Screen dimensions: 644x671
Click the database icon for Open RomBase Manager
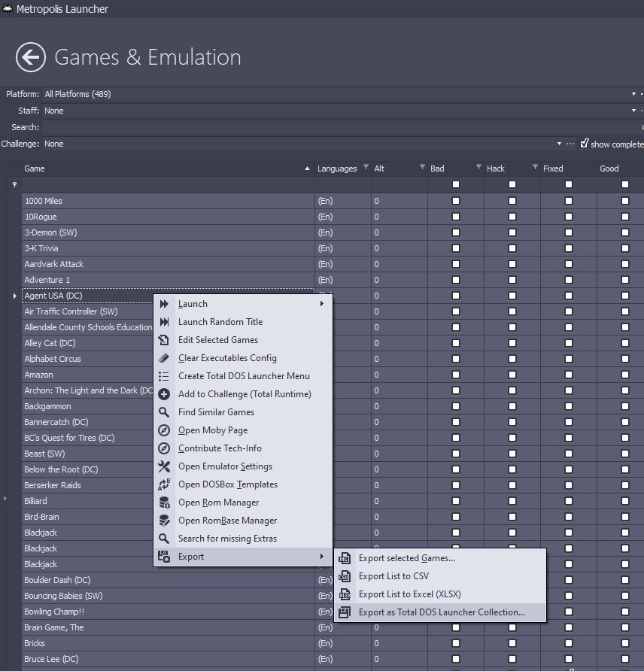[164, 521]
